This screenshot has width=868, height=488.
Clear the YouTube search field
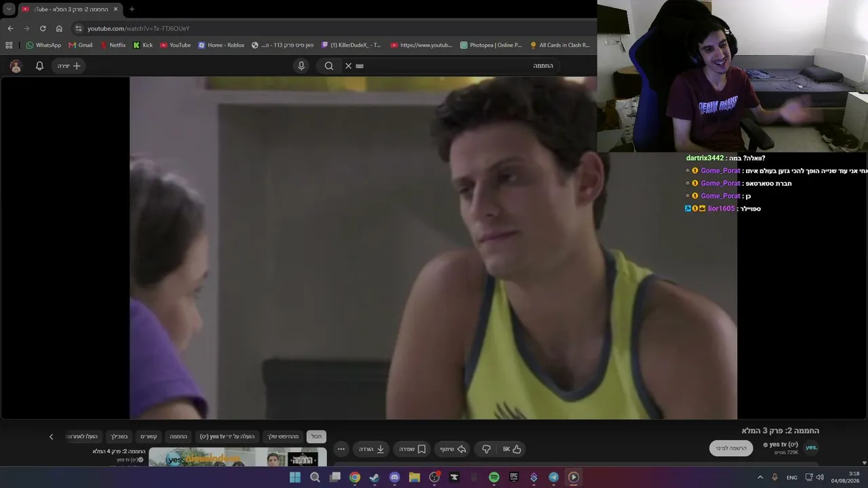click(x=348, y=66)
